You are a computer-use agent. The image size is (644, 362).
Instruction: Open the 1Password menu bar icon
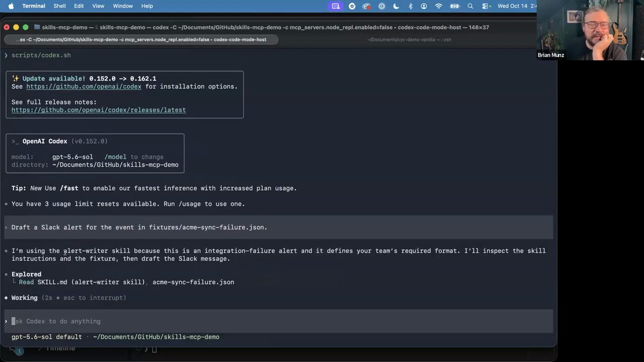coord(382,6)
